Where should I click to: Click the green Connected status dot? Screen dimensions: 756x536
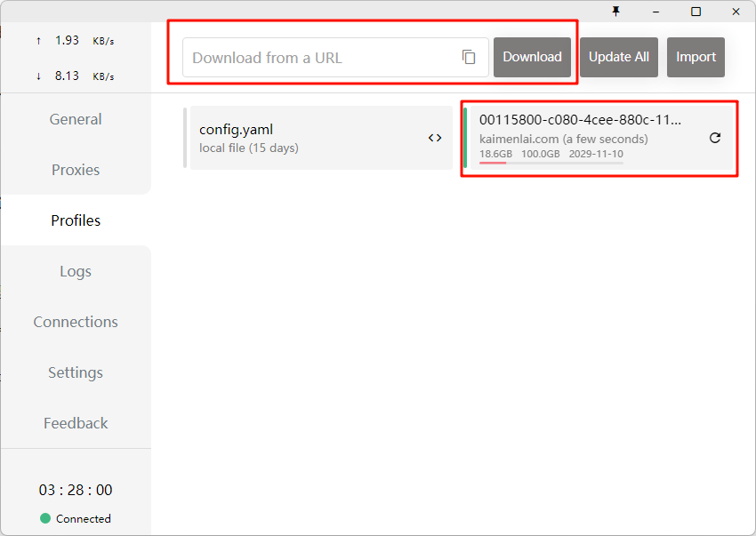45,518
